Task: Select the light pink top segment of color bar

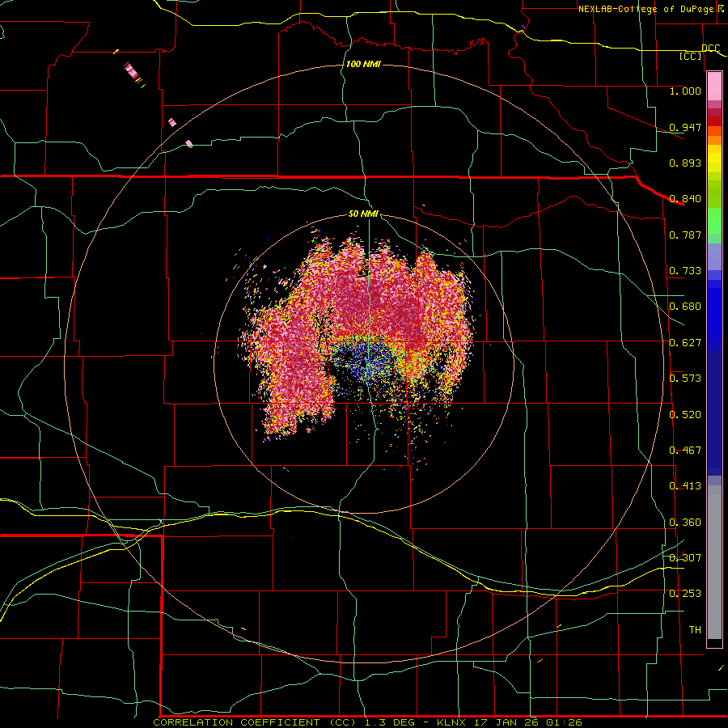Action: click(714, 87)
